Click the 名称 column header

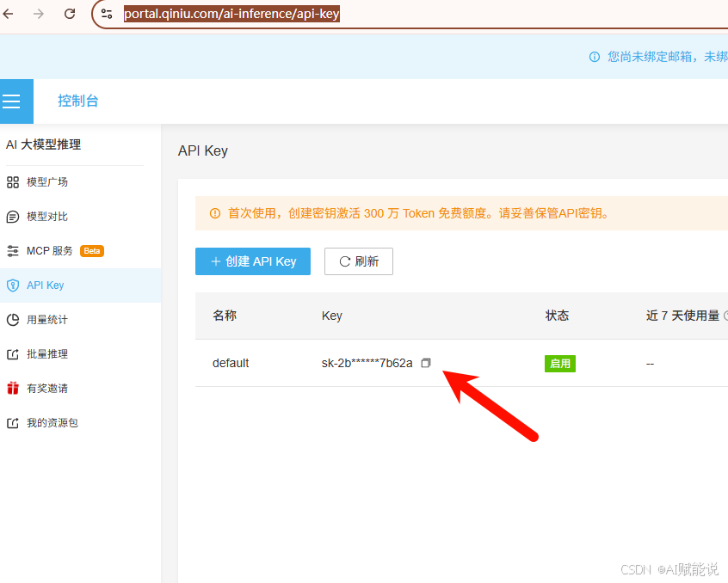225,316
